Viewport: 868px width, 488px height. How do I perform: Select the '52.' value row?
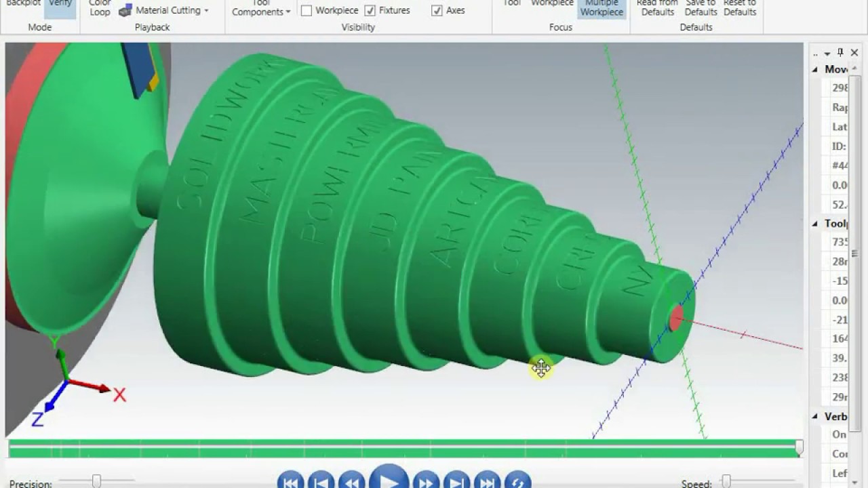tap(836, 204)
